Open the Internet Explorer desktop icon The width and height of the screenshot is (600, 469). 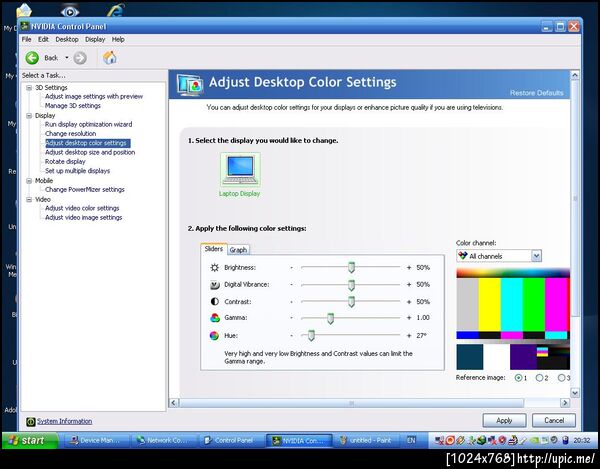(x=116, y=9)
